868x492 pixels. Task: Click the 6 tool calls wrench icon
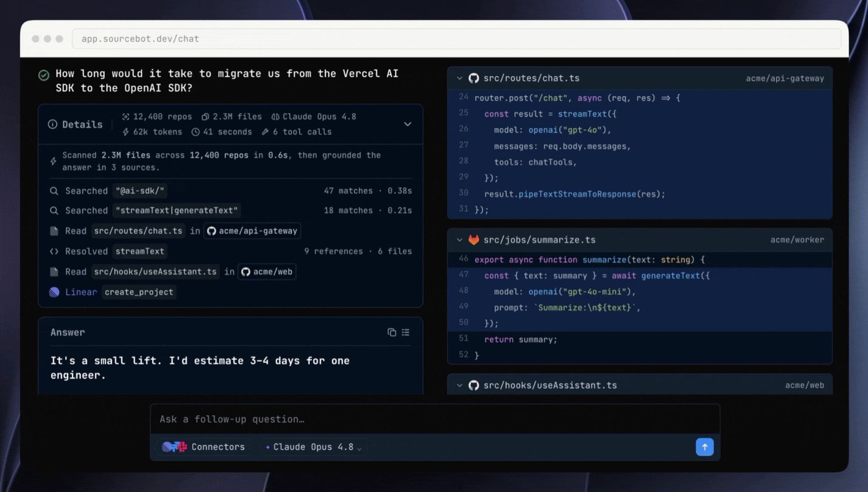[265, 132]
